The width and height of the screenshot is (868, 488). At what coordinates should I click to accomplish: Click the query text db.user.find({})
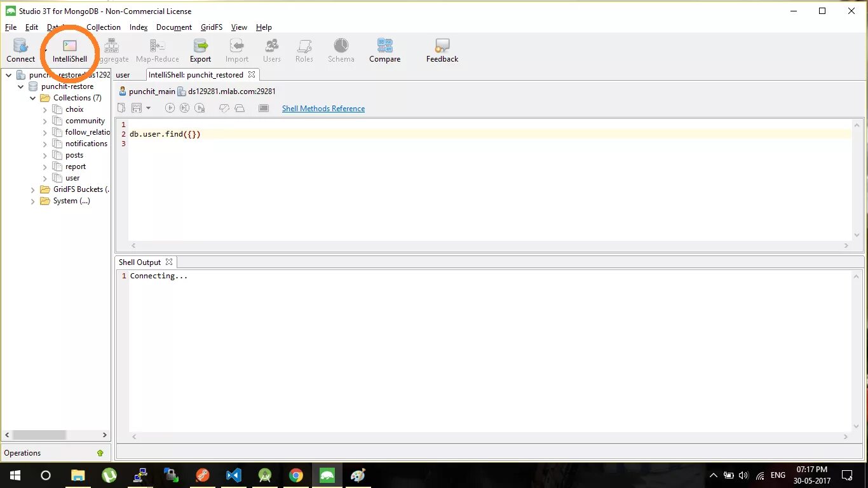[x=165, y=134]
